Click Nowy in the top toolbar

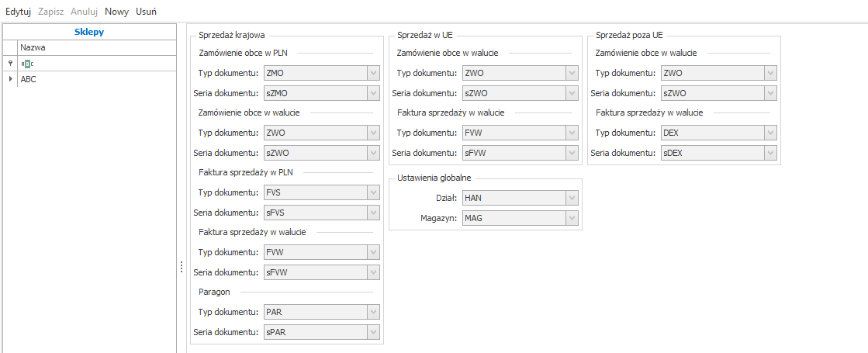tap(116, 12)
